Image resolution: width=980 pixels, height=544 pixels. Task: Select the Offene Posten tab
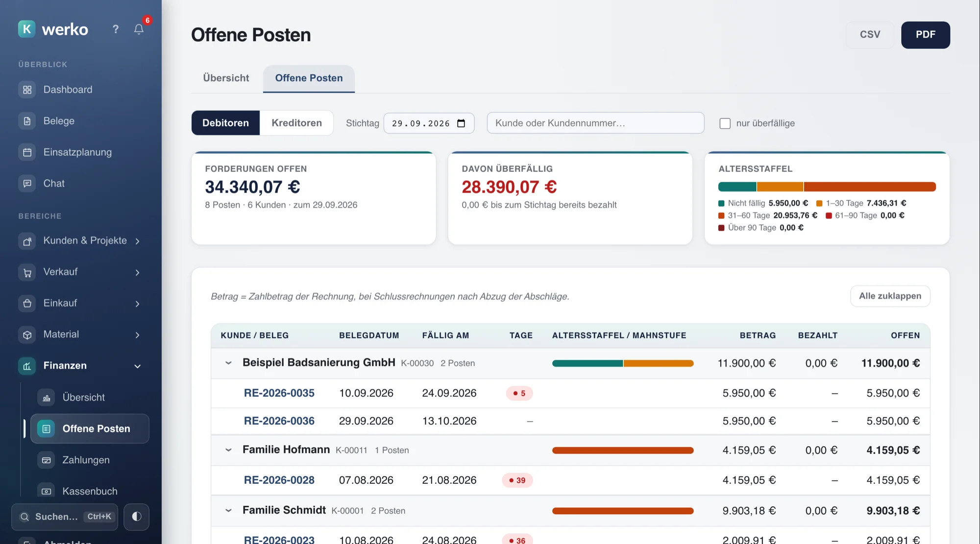tap(309, 78)
